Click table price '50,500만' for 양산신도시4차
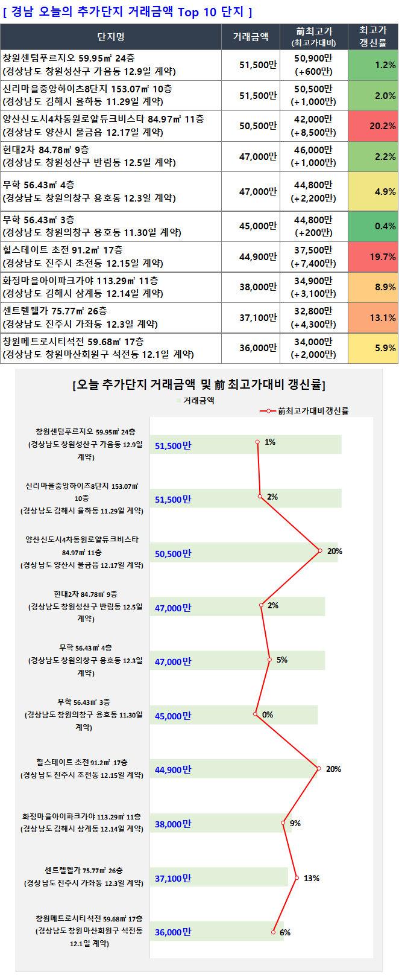 click(258, 126)
